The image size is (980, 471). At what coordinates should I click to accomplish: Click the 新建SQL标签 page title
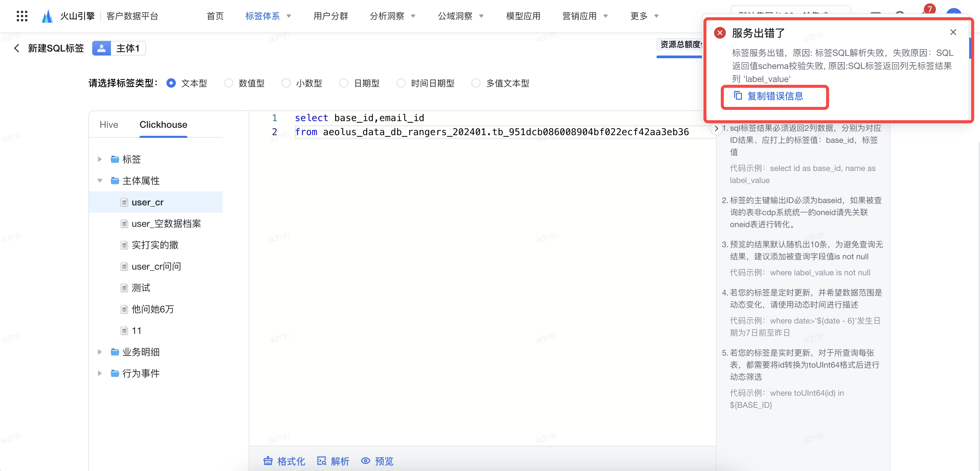[x=56, y=49]
